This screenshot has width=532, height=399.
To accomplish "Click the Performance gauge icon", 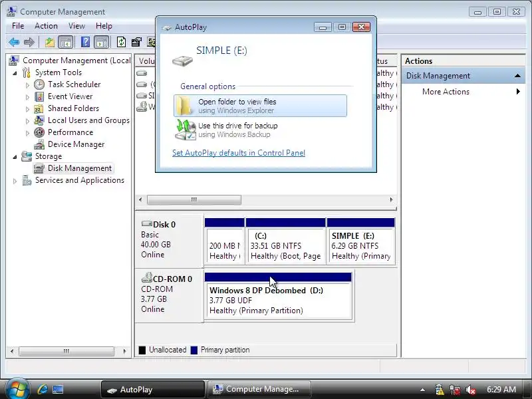I will (x=39, y=132).
